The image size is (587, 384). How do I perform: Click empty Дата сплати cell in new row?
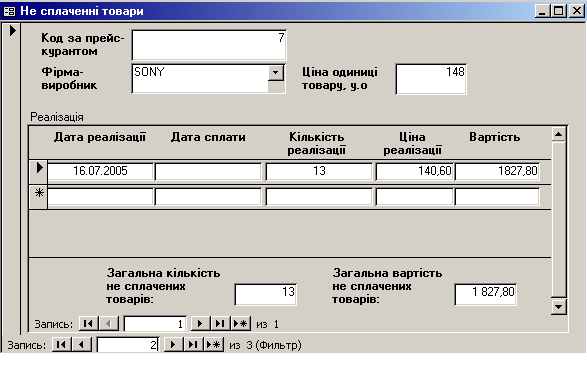coord(208,197)
